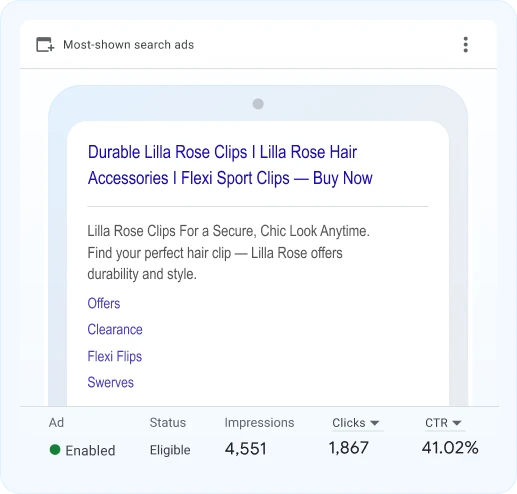
Task: Click the Enabled ad label
Action: (x=90, y=450)
